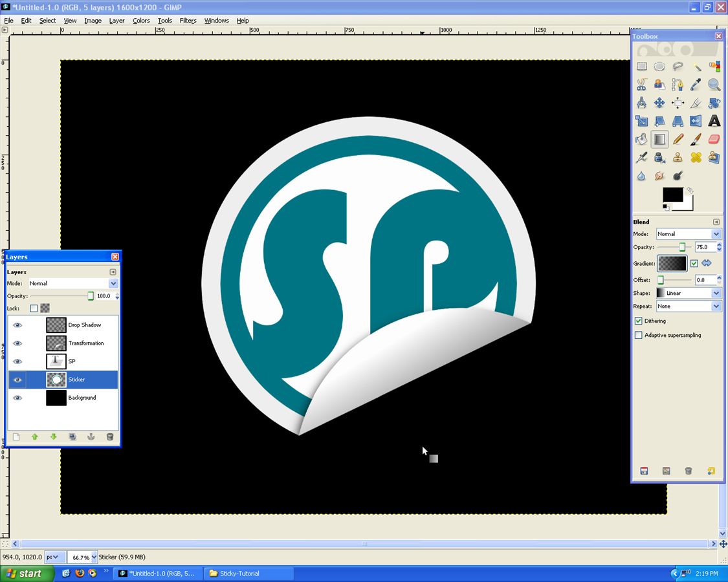Select the Alignment tool
728x582 pixels.
tap(678, 103)
